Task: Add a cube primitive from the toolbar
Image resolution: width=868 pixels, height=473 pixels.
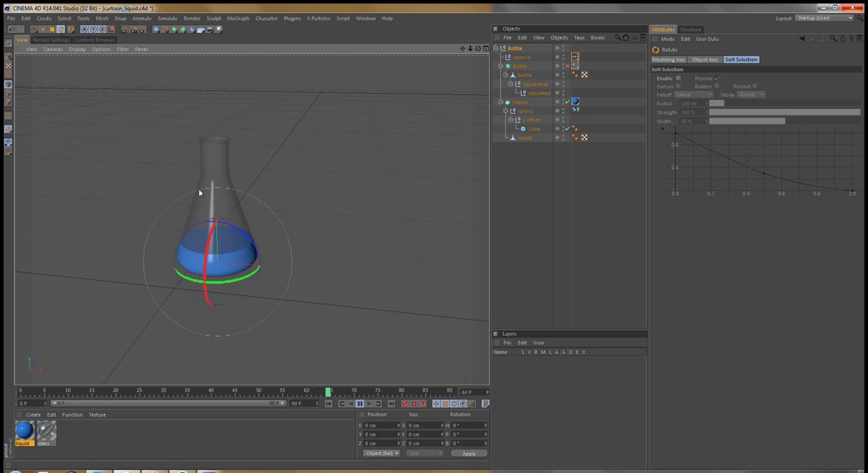Action: 156,29
